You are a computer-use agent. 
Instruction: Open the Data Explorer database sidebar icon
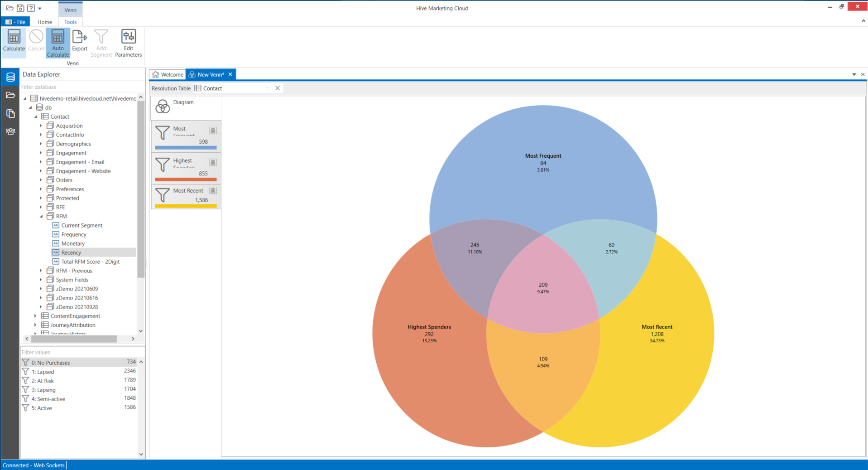point(10,77)
